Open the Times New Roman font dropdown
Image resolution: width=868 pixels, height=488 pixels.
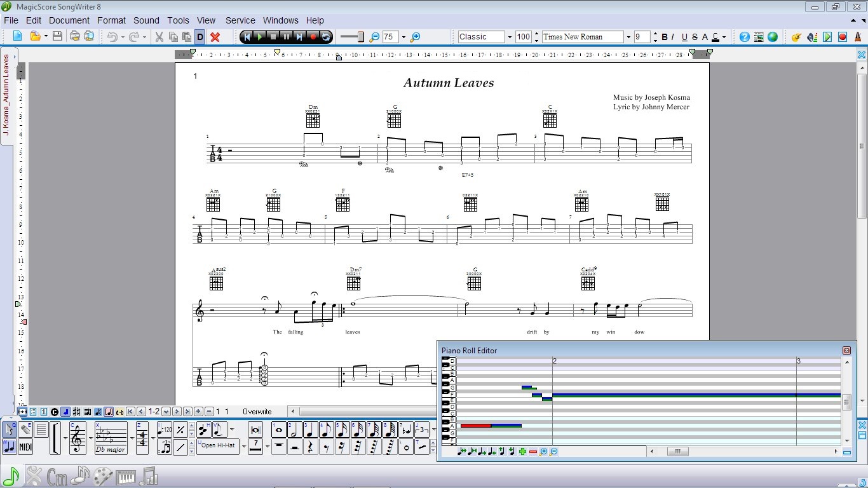coord(628,37)
